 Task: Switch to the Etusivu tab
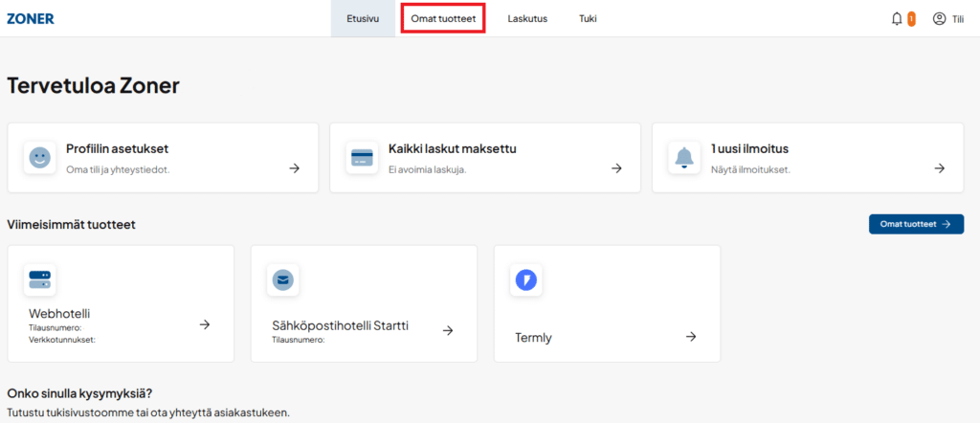[x=363, y=18]
